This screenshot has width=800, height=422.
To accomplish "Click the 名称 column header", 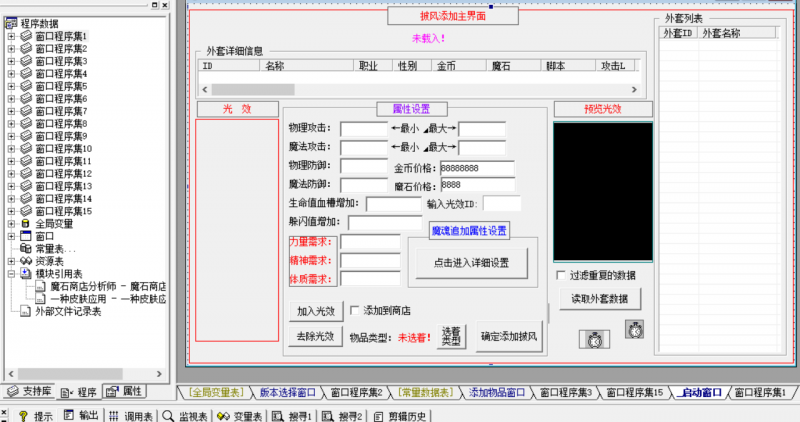I will [x=307, y=66].
